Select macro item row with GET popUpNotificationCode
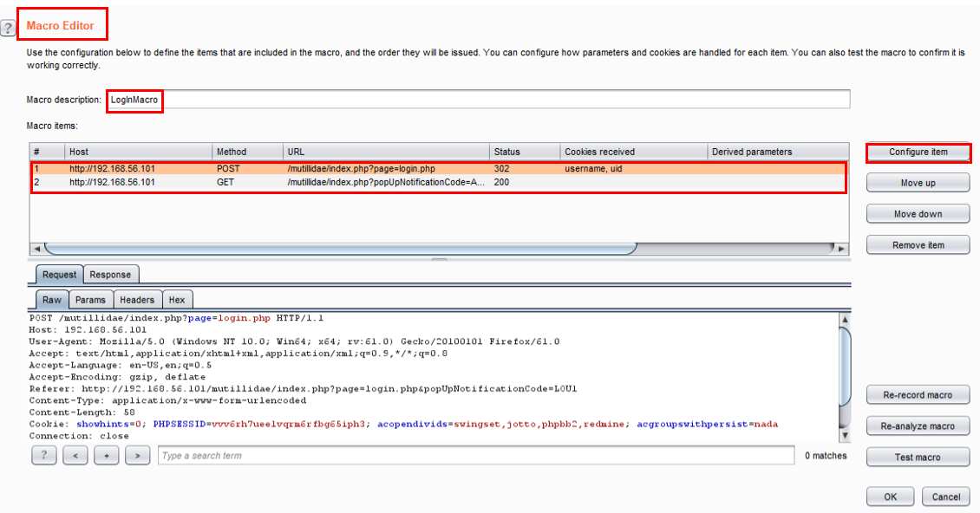980x513 pixels. click(x=439, y=183)
